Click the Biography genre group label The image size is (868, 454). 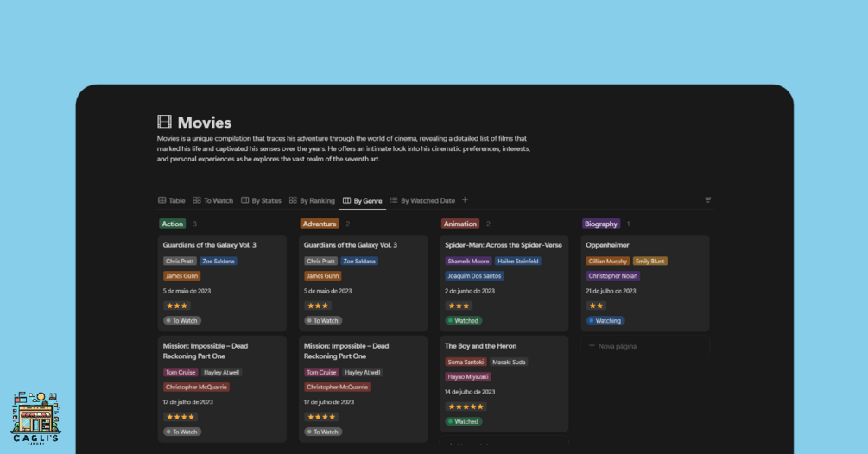[600, 224]
